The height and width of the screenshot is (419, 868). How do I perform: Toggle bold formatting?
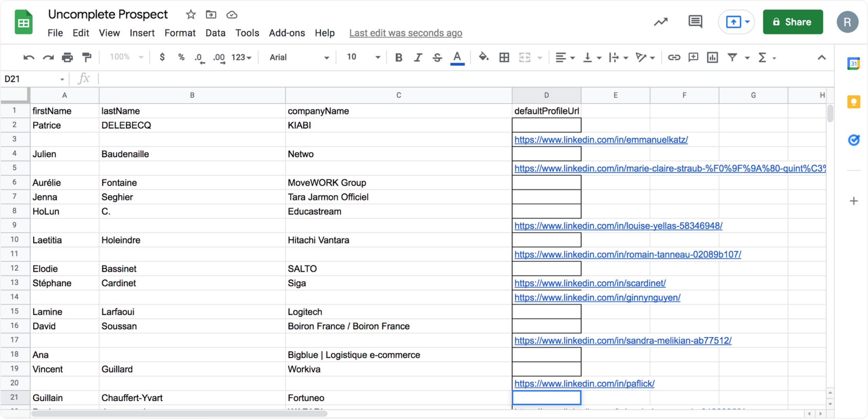tap(399, 57)
